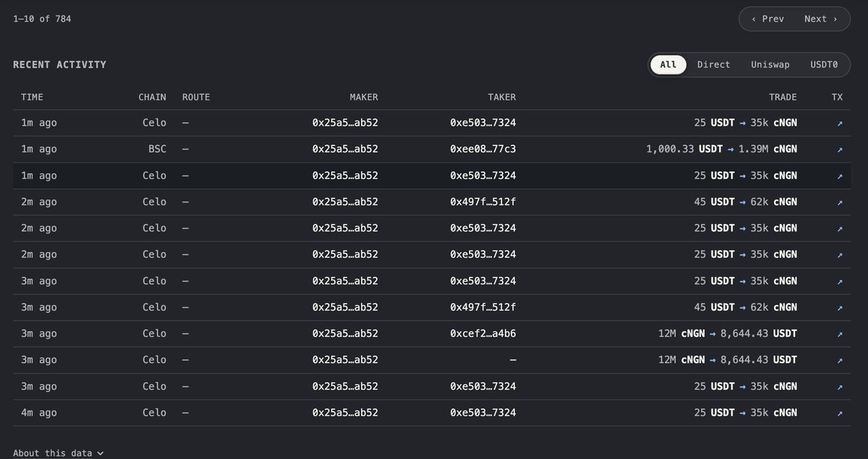Click the '1,000.33 USDT → 1.39M cNGN' trade
Image resolution: width=868 pixels, height=459 pixels.
click(x=722, y=150)
